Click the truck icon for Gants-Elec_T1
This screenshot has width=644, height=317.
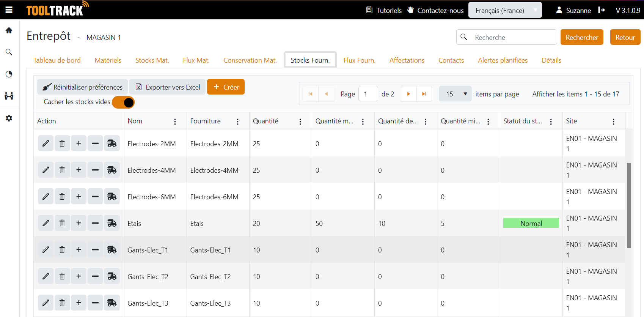112,250
